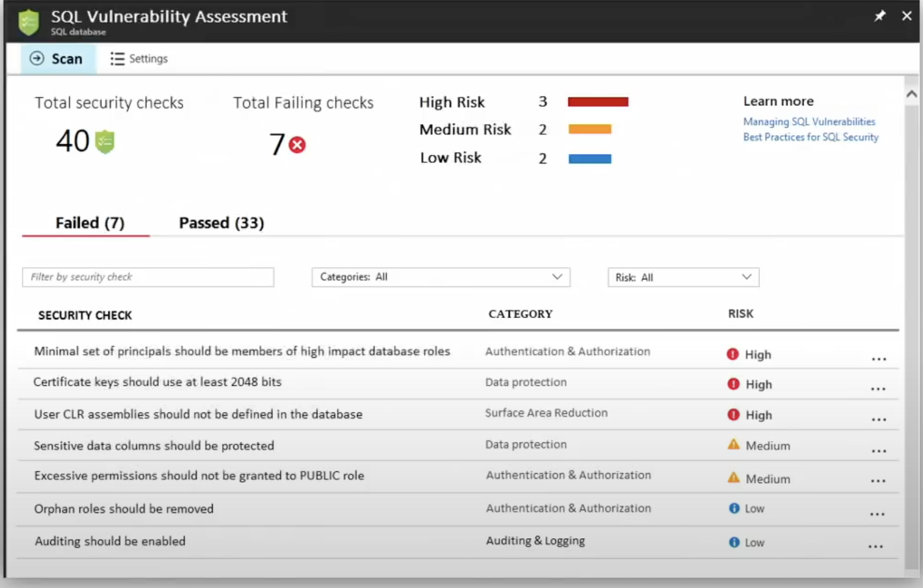Click Auditing & Logging category cell
The image size is (923, 588).
click(x=535, y=541)
